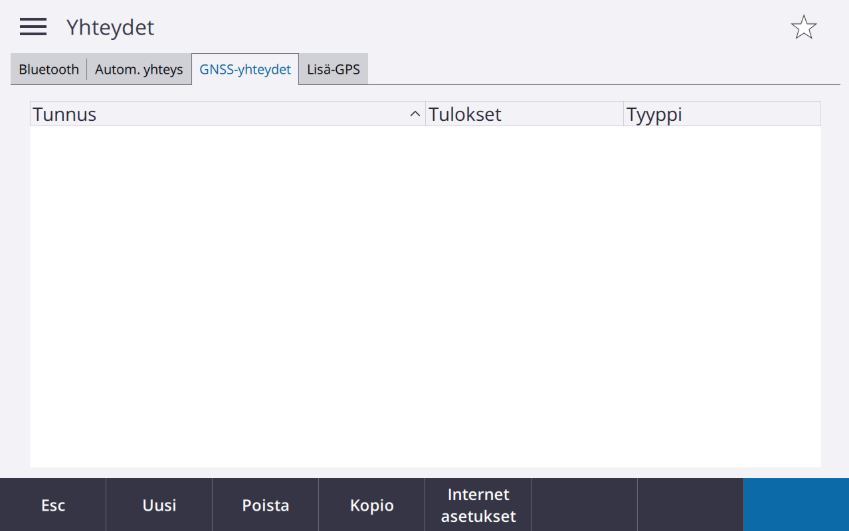This screenshot has width=849, height=531.
Task: Delete connection using Poista button
Action: (x=265, y=505)
